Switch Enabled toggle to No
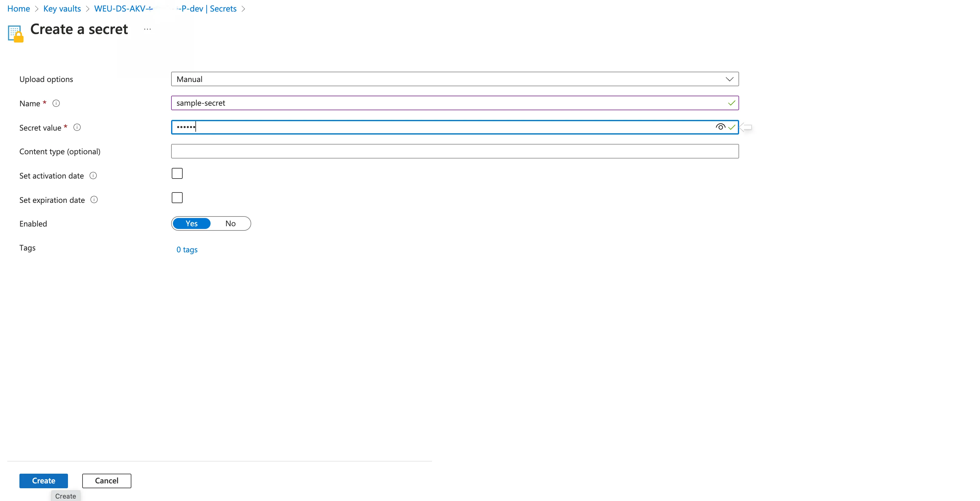Viewport: 980px width, 501px height. [x=230, y=223]
